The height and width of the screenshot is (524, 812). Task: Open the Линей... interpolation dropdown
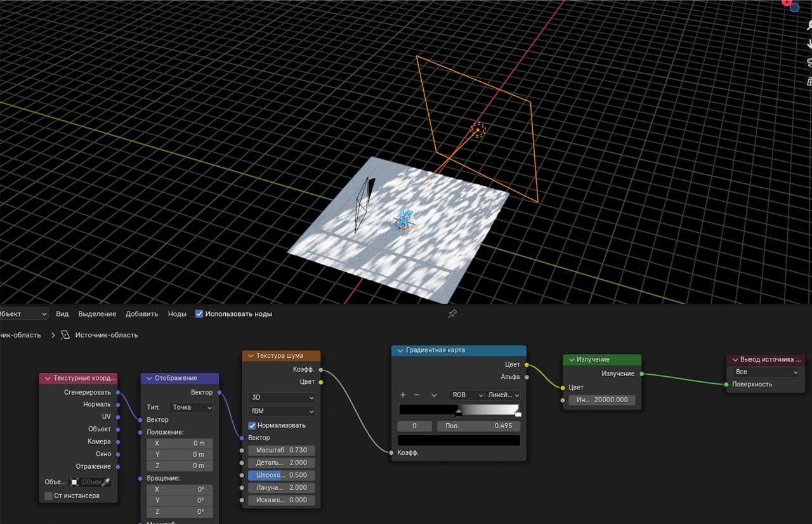tap(503, 395)
